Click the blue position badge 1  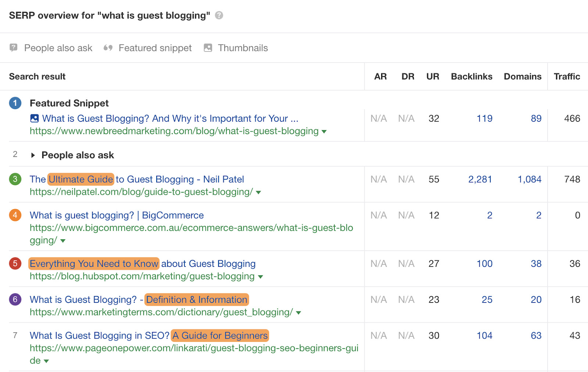(x=15, y=103)
